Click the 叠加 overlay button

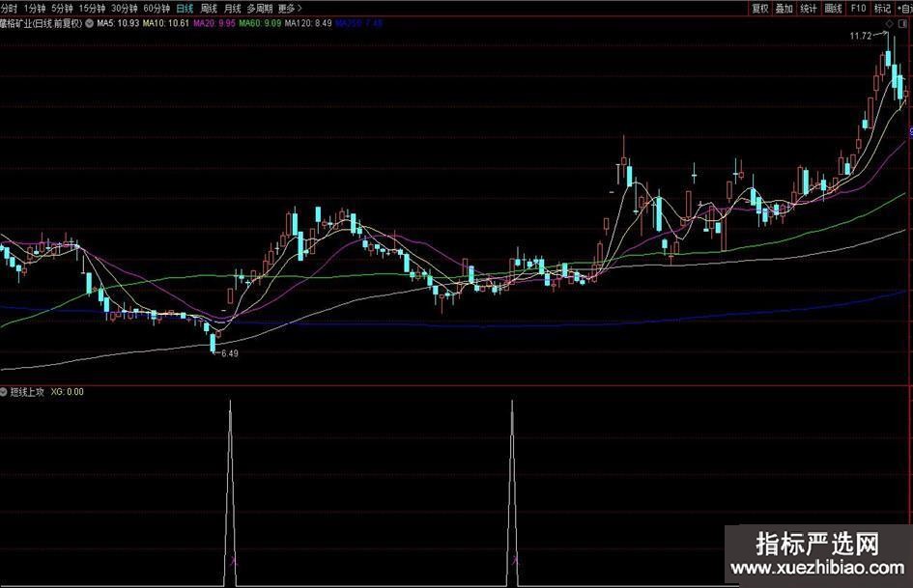pos(785,8)
